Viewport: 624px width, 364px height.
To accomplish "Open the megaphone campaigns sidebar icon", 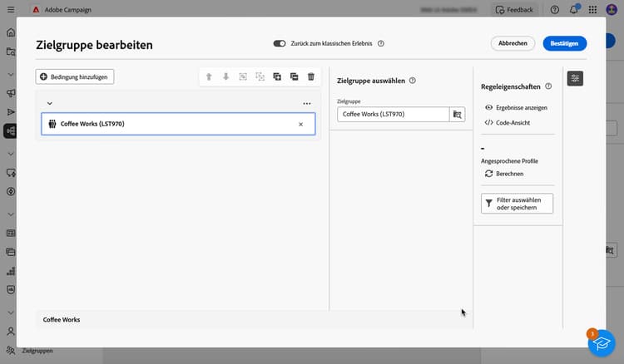I will [x=11, y=93].
